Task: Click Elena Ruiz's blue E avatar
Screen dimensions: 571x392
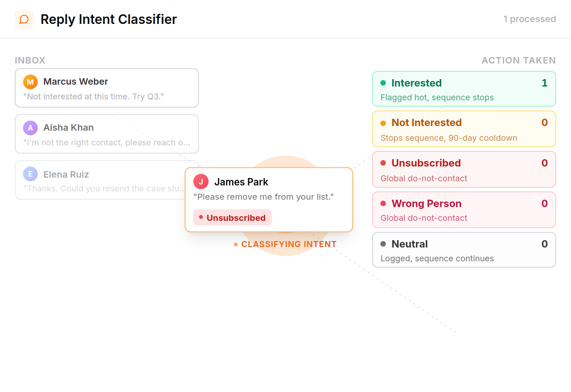Action: 30,174
